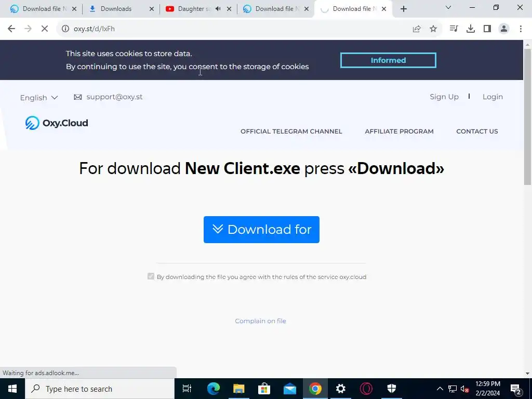Close the first Download file tab
Viewport: 532px width, 399px height.
coord(74,9)
